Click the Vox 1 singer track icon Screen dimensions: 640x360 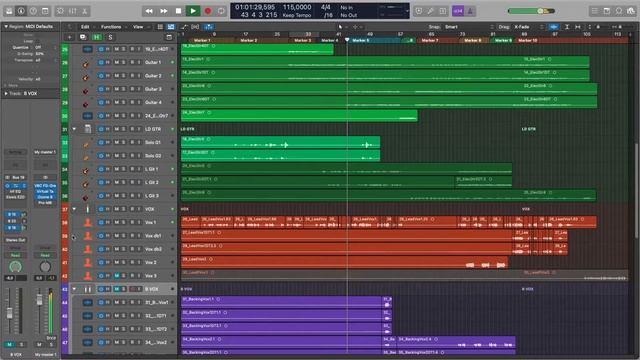point(87,222)
